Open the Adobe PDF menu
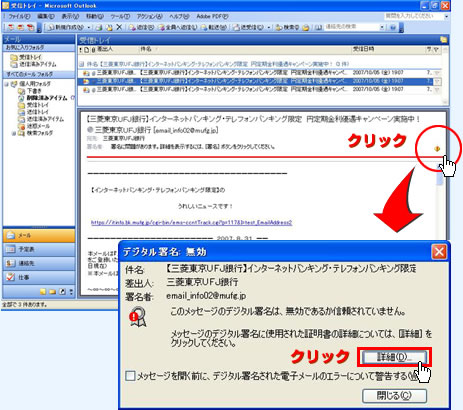Image resolution: width=463 pixels, height=410 pixels. (x=212, y=16)
